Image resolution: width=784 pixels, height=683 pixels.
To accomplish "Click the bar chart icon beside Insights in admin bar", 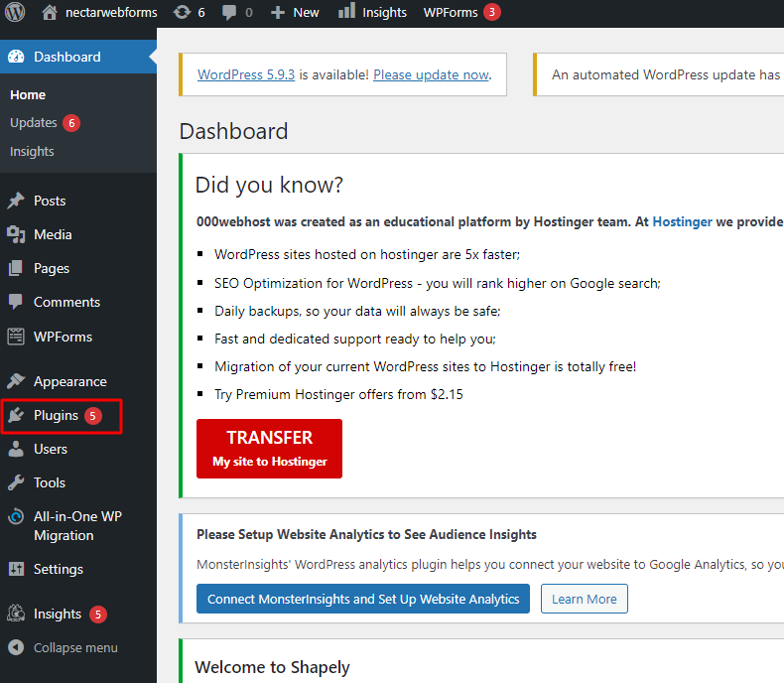I will 347,11.
